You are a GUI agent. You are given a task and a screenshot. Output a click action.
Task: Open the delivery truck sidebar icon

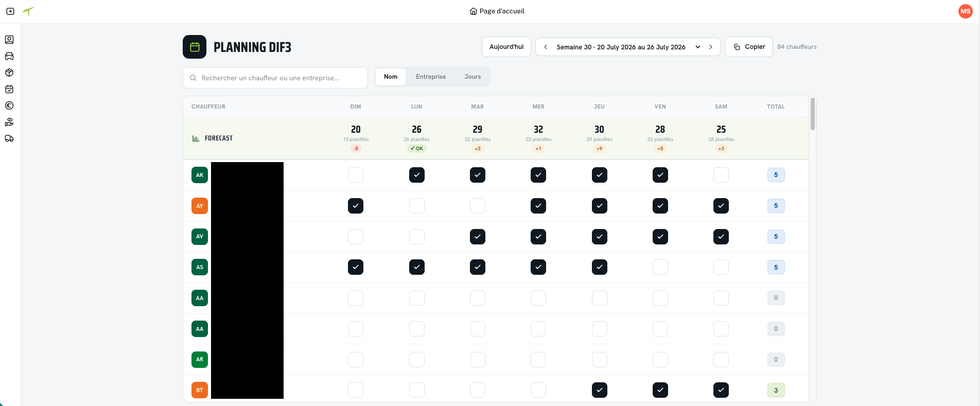pos(9,138)
